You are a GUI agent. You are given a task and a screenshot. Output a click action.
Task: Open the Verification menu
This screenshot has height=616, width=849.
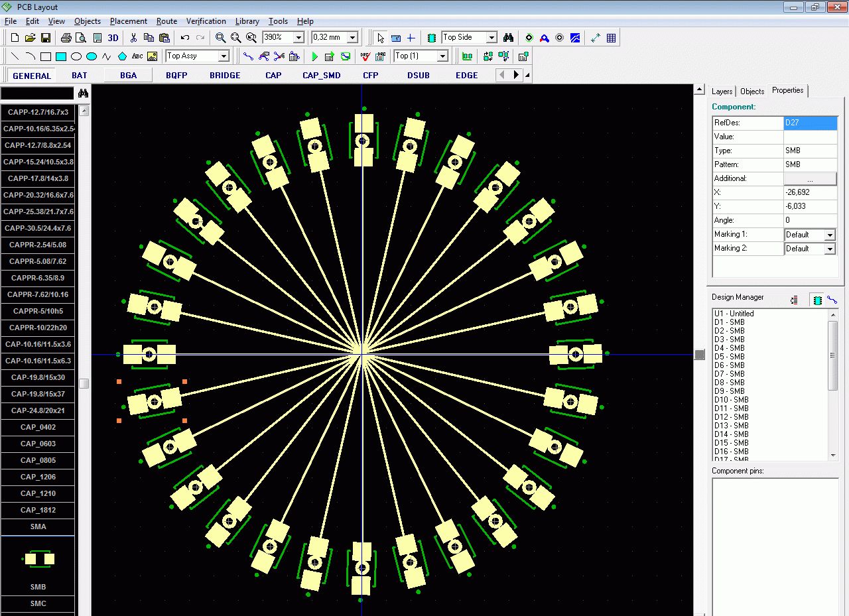pyautogui.click(x=206, y=21)
